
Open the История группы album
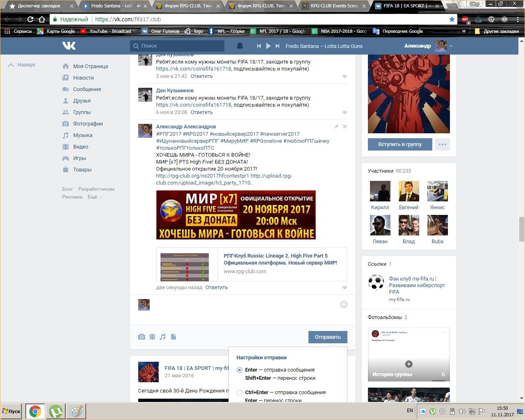tap(409, 354)
